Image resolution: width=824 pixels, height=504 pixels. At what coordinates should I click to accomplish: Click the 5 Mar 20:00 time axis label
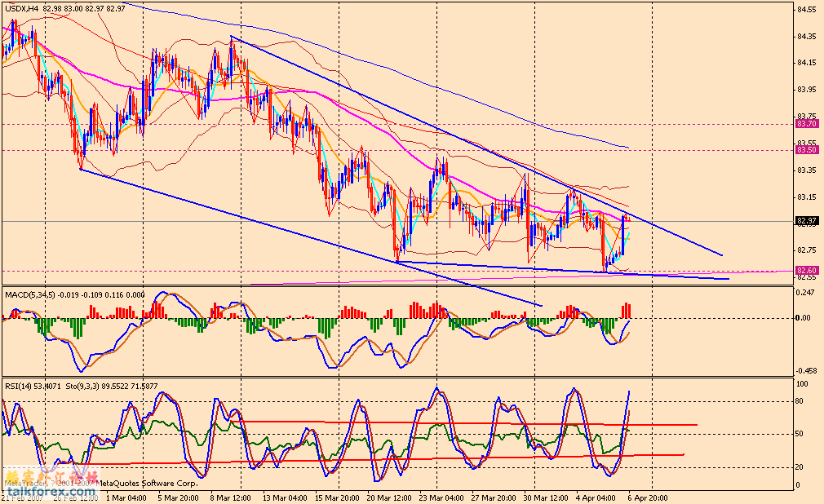pos(178,497)
